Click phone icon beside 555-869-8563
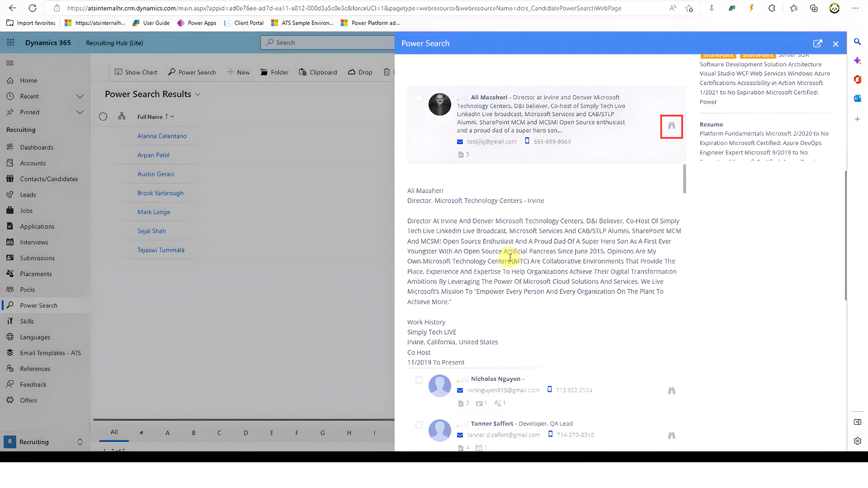This screenshot has height=488, width=868. coord(527,141)
